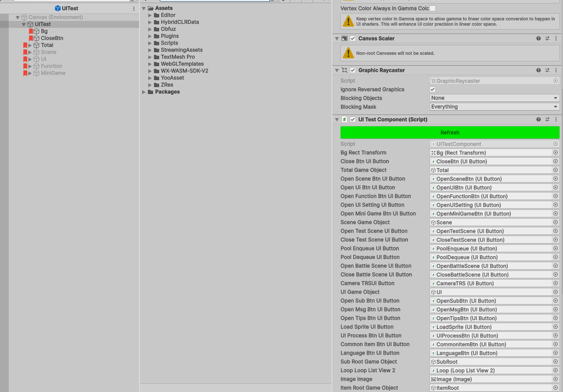
Task: Toggle Vertex Color Always In Gamma Color checkbox
Action: tap(433, 8)
